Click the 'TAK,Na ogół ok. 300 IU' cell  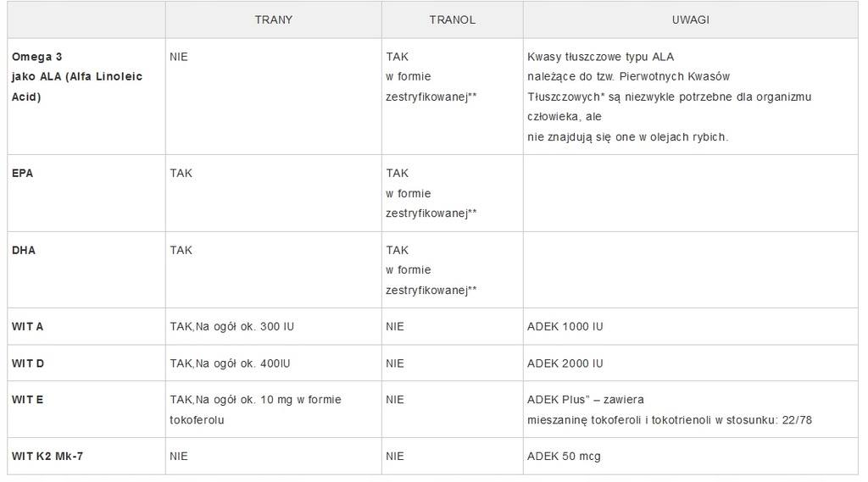tap(274, 326)
